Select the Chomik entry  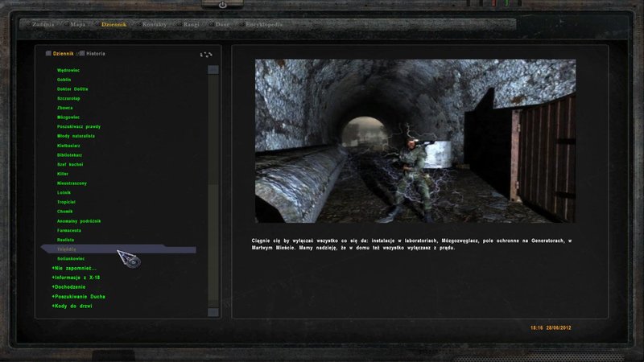tap(65, 212)
